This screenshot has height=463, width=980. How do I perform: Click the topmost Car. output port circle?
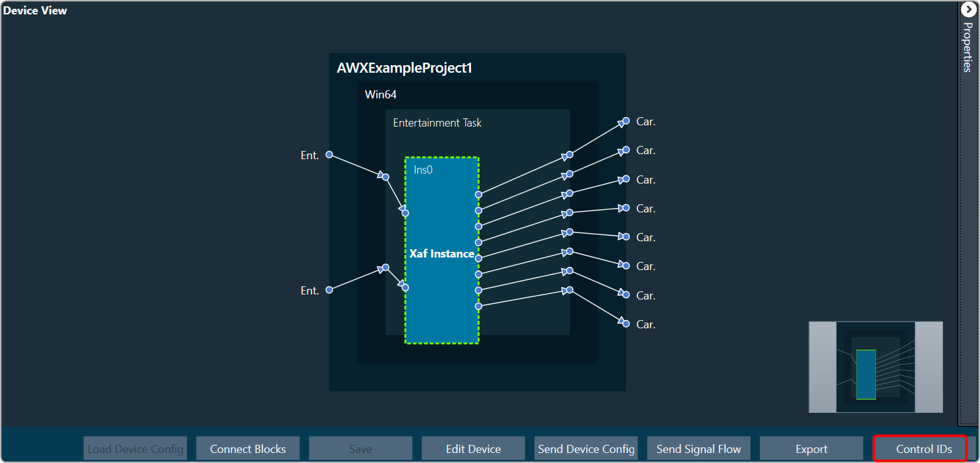(x=626, y=121)
